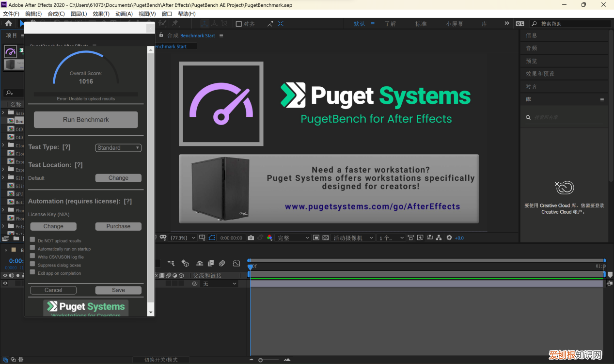Expand the 活动摄像机 camera view dropdown
Image resolution: width=614 pixels, height=364 pixels.
pos(353,238)
